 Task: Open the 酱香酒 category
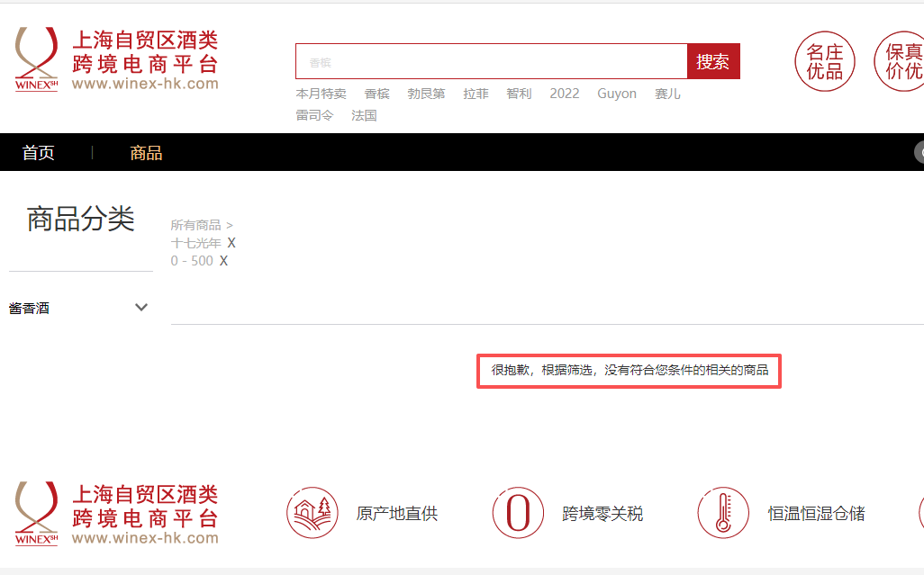[x=30, y=309]
